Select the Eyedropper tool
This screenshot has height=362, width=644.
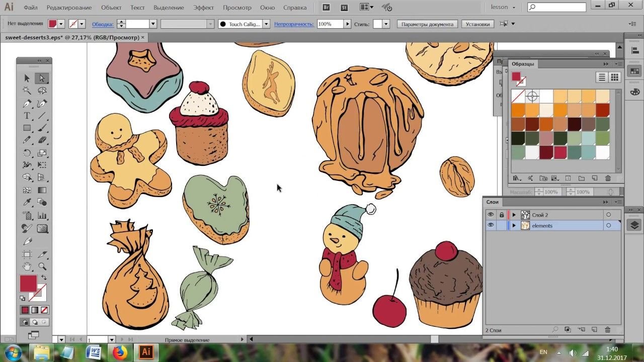(x=27, y=203)
